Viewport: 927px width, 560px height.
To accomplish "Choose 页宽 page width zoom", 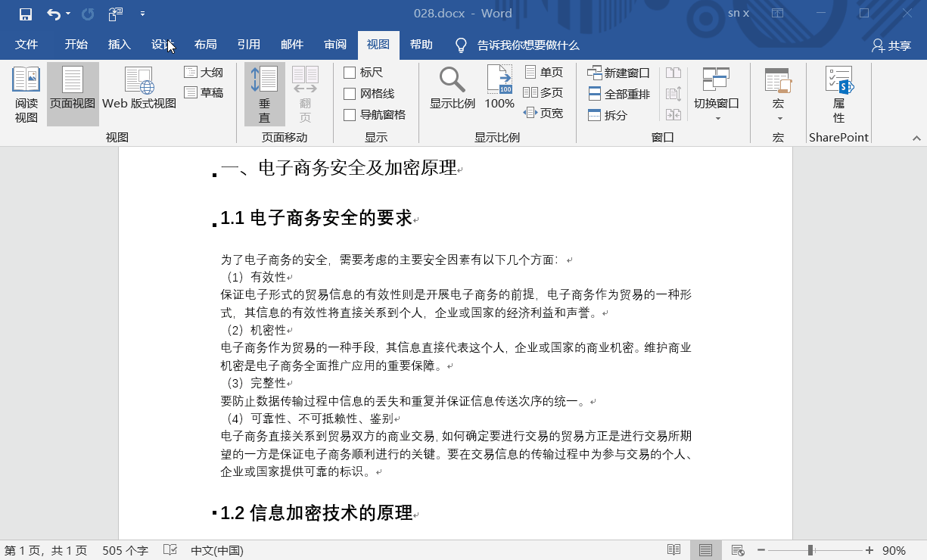I will point(543,113).
